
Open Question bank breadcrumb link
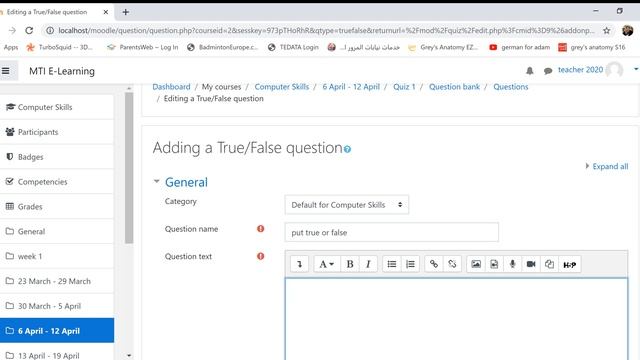(x=454, y=87)
